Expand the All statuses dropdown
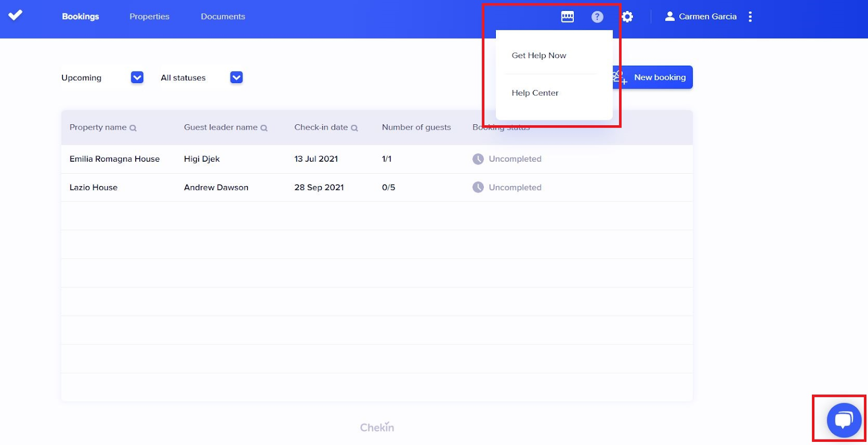Viewport: 868px width, 445px height. click(237, 78)
